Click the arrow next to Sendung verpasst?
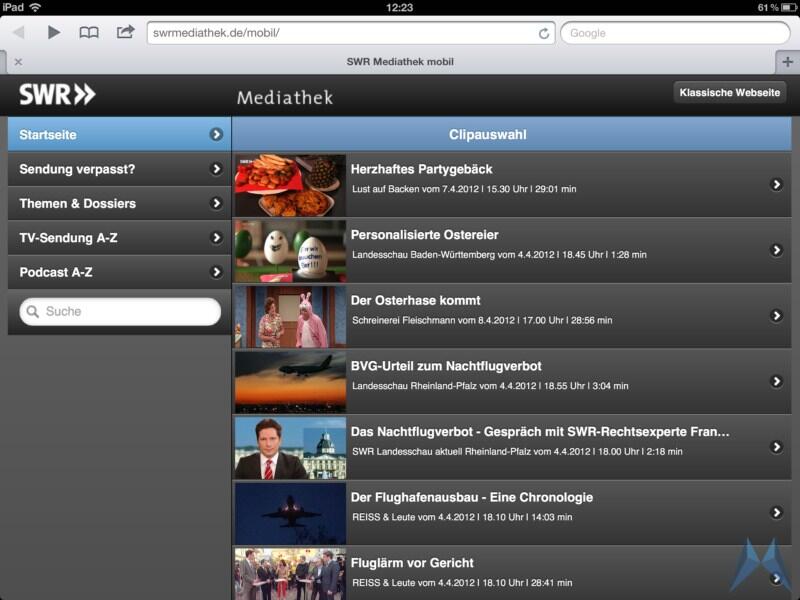This screenshot has height=600, width=800. point(216,169)
